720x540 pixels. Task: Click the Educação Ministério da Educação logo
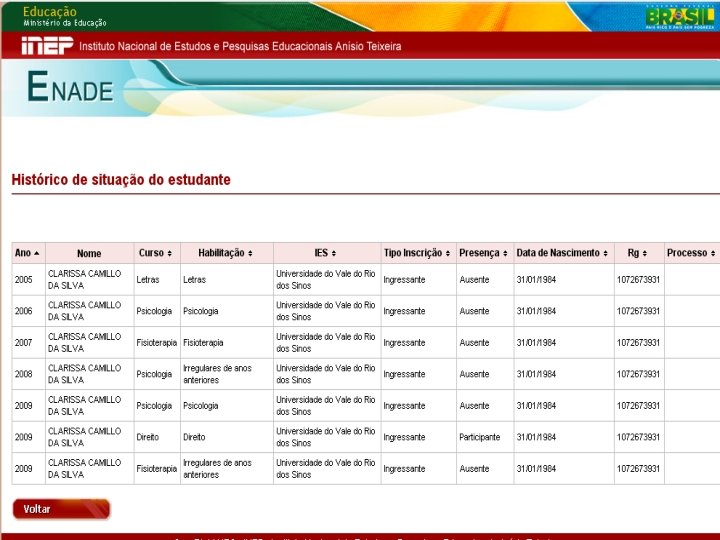click(64, 16)
